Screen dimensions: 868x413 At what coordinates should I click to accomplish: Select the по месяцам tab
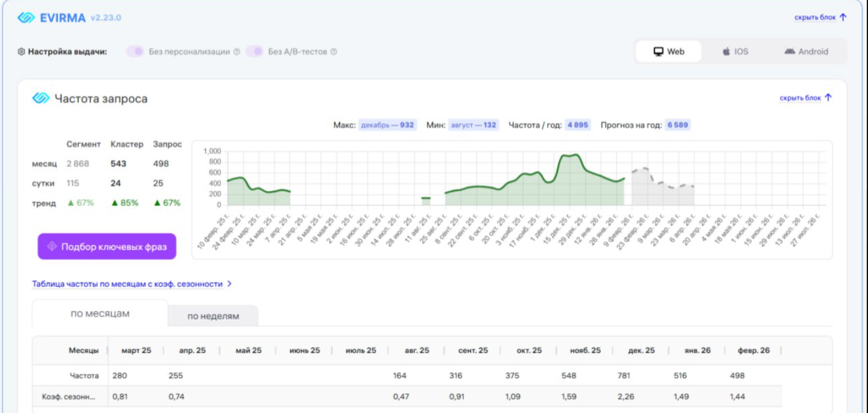click(100, 314)
